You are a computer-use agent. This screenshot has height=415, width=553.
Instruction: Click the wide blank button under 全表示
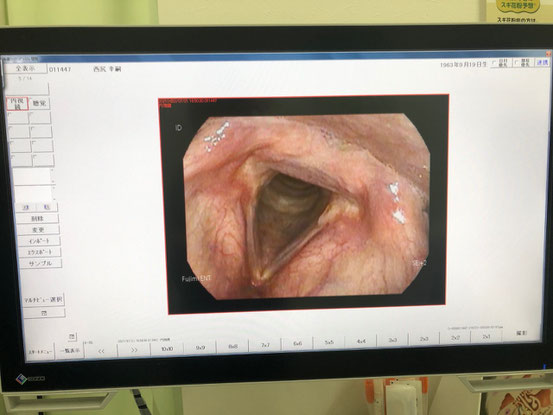[28, 89]
